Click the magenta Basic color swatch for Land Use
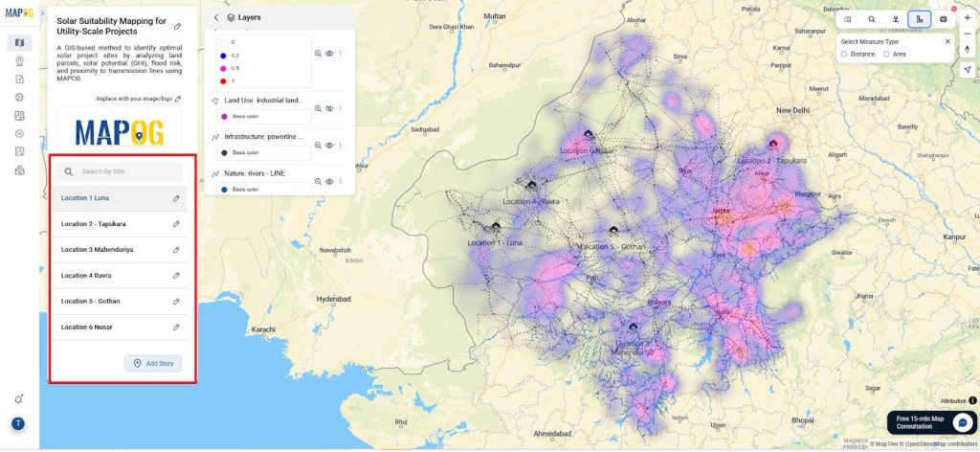The height and width of the screenshot is (452, 980). point(224,116)
